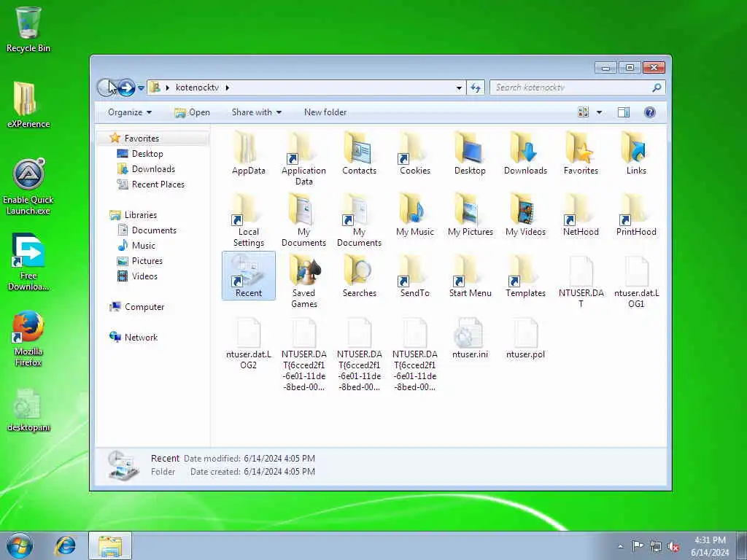Show hidden system tray icons
The image size is (747, 560).
[620, 546]
